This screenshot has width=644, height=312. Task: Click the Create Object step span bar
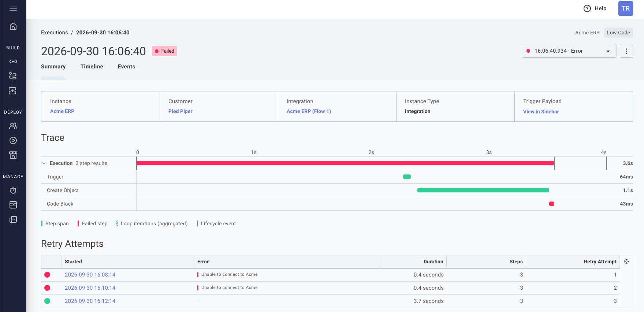(483, 190)
